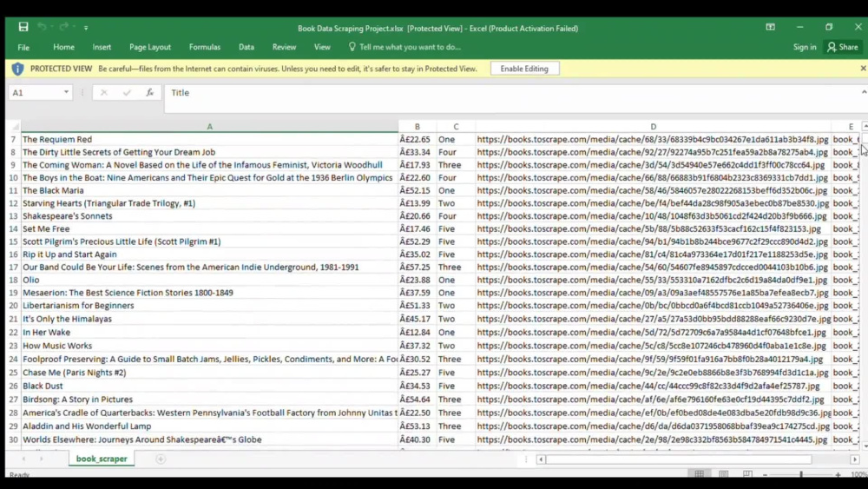
Task: Select column A header
Action: [210, 126]
